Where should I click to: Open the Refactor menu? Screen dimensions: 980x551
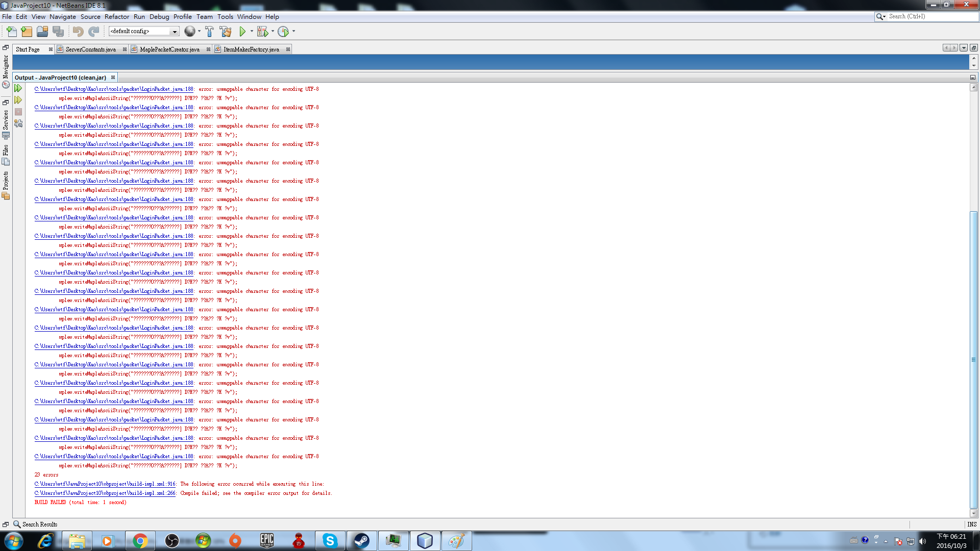[117, 17]
